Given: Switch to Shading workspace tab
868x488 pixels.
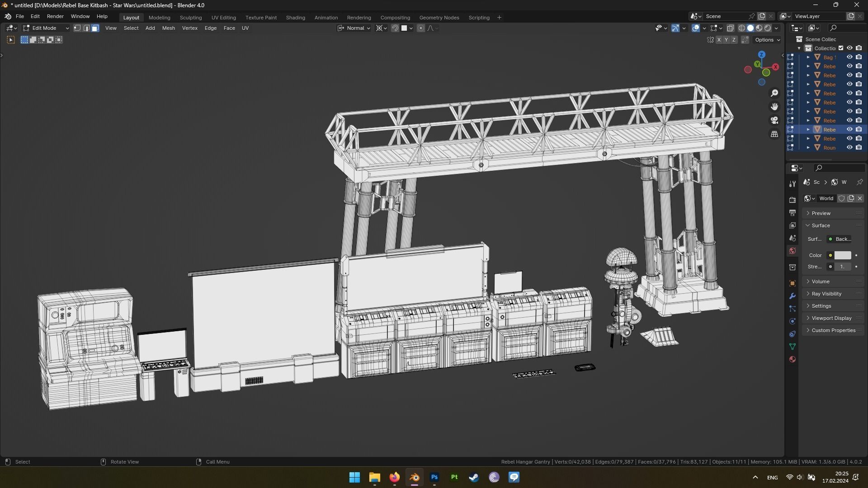Looking at the screenshot, I should point(295,18).
